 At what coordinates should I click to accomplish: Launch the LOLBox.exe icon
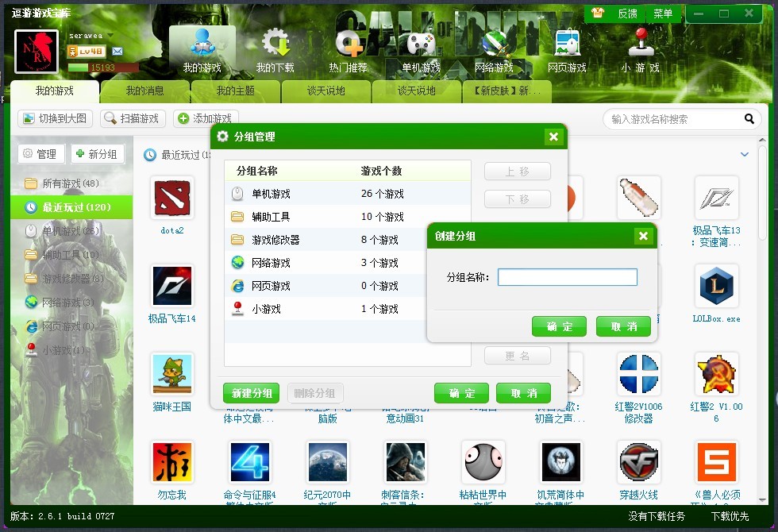pos(717,286)
